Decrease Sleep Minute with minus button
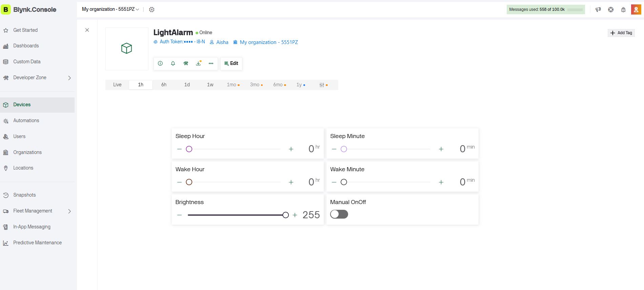Viewport: 644px width, 290px height. tap(334, 149)
